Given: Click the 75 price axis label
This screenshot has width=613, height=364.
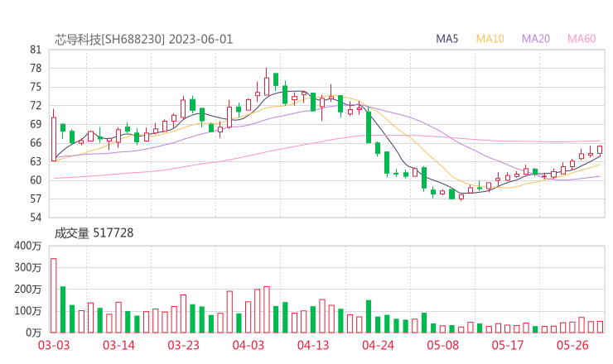Looking at the screenshot, I should [36, 87].
